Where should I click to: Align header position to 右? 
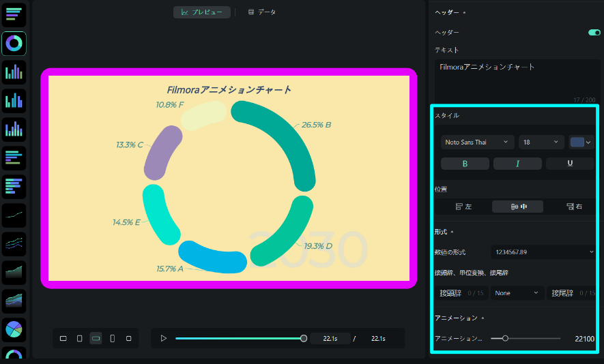click(x=574, y=207)
